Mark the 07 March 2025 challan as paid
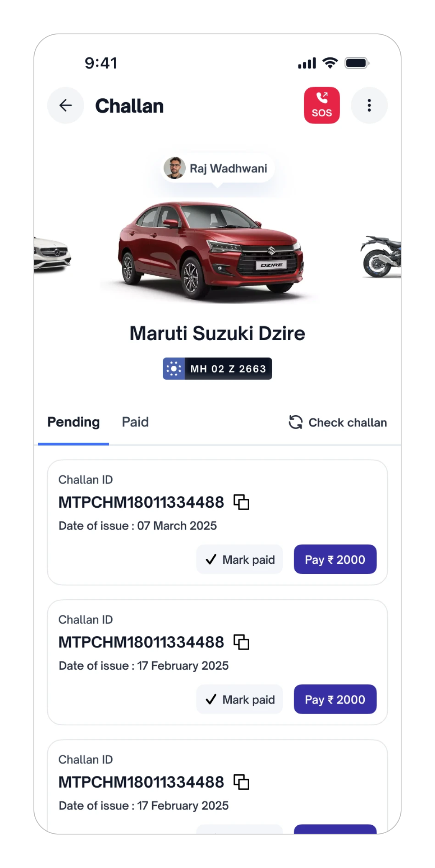The height and width of the screenshot is (868, 435). (x=240, y=560)
